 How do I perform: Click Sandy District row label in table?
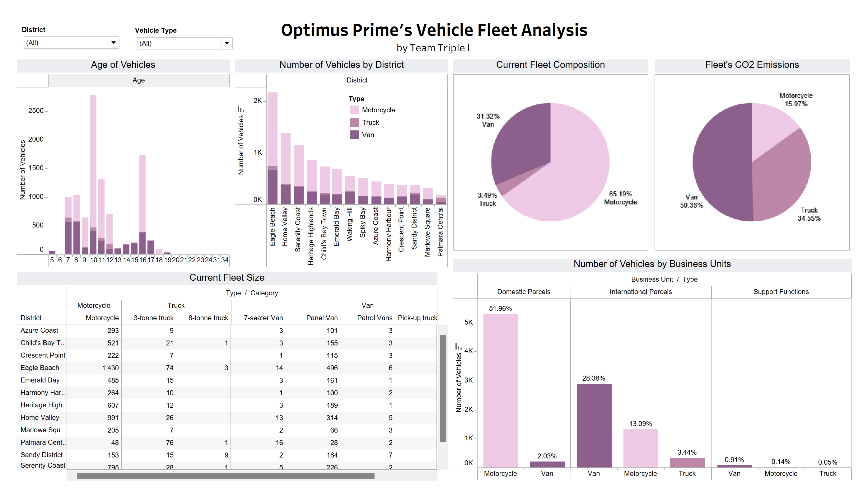[x=41, y=455]
